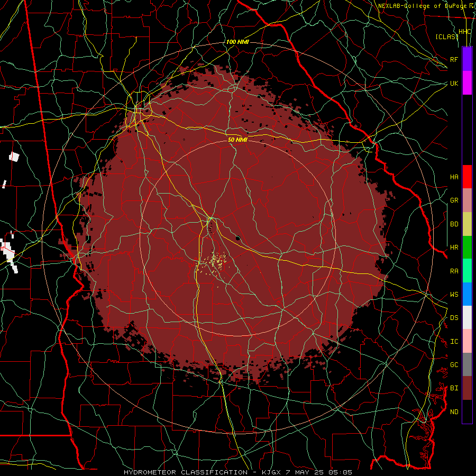Click the 100 NMI range ring label
The image size is (476, 476).
(237, 42)
